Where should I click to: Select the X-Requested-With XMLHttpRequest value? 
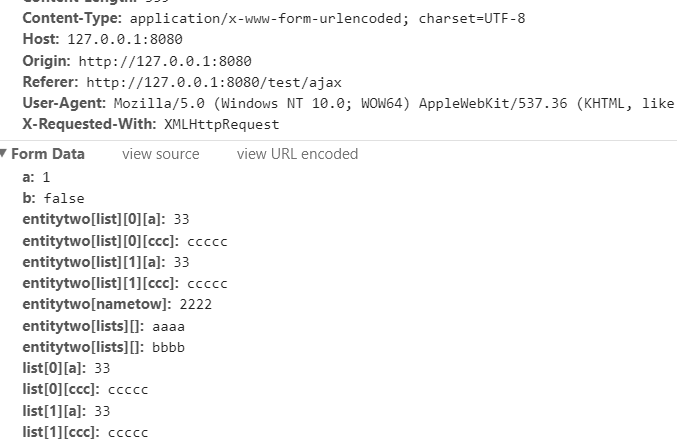(221, 124)
